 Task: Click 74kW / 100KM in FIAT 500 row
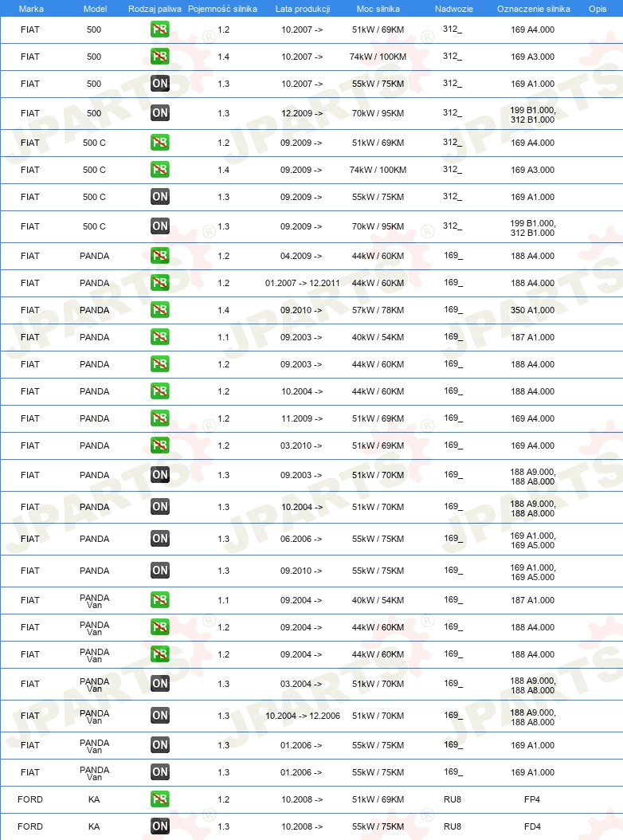point(378,57)
